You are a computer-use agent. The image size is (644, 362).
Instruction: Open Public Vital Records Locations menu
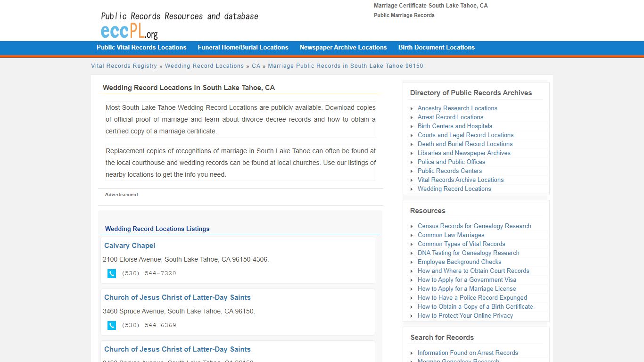tap(141, 47)
